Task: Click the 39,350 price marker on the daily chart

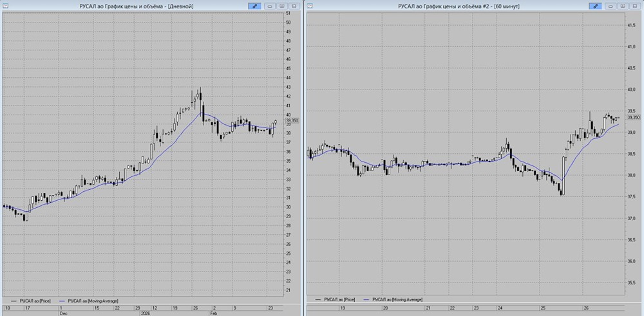Action: (292, 120)
